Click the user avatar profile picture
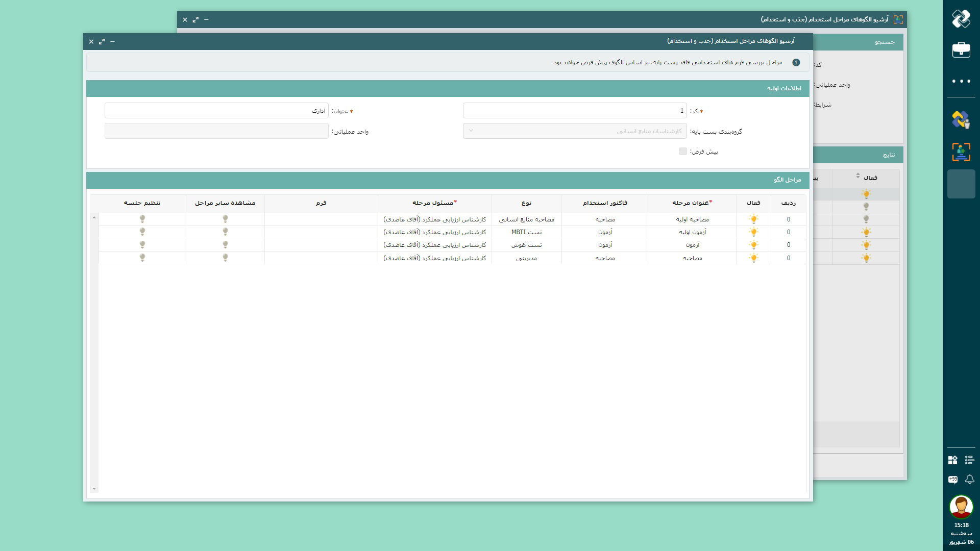The width and height of the screenshot is (980, 551). tap(961, 507)
